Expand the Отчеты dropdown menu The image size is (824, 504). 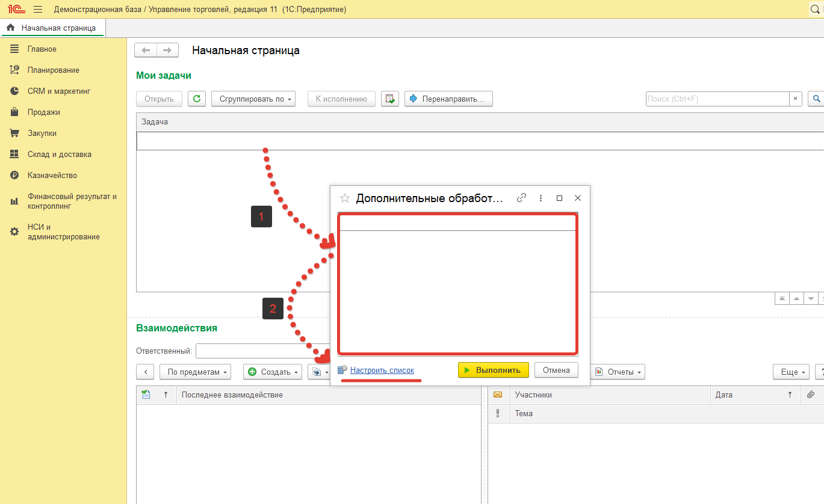619,372
